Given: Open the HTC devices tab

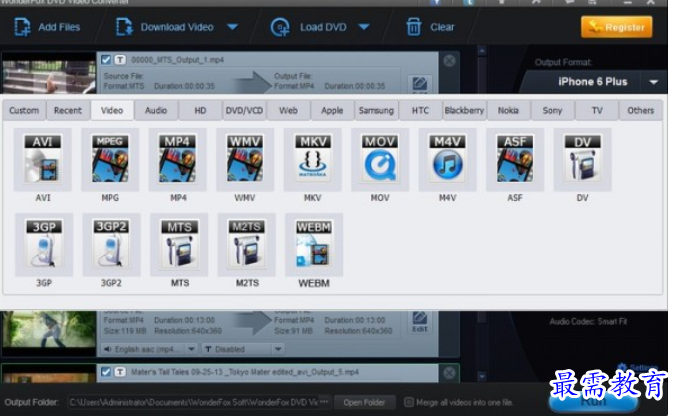Looking at the screenshot, I should point(420,110).
